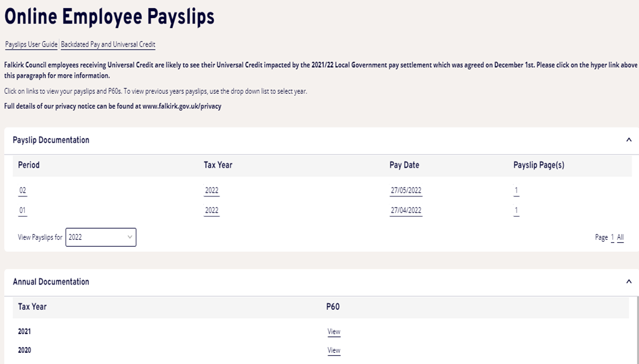This screenshot has width=639, height=364.
Task: Click tax year 2022 for period 01
Action: [211, 211]
